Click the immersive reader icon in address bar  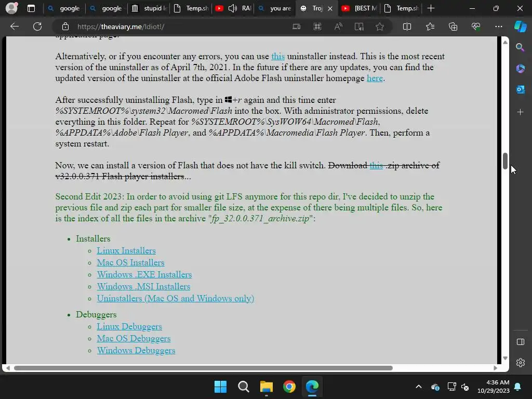click(x=359, y=26)
